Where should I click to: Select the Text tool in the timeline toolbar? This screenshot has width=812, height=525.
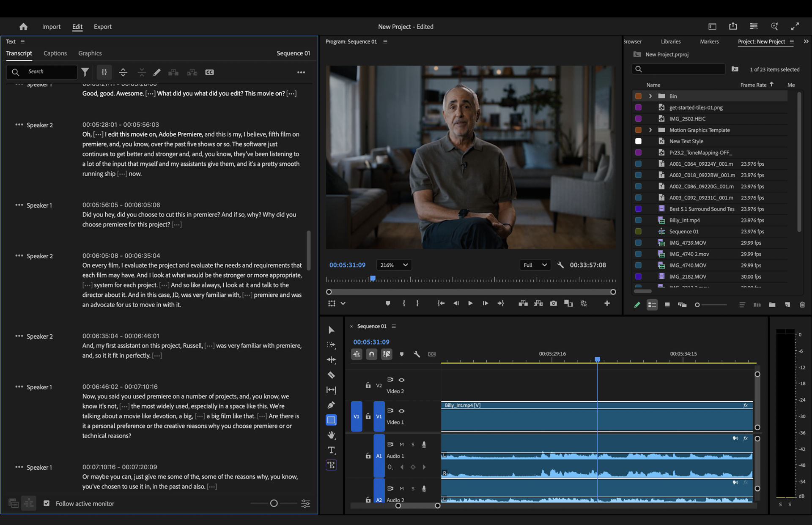tap(331, 450)
